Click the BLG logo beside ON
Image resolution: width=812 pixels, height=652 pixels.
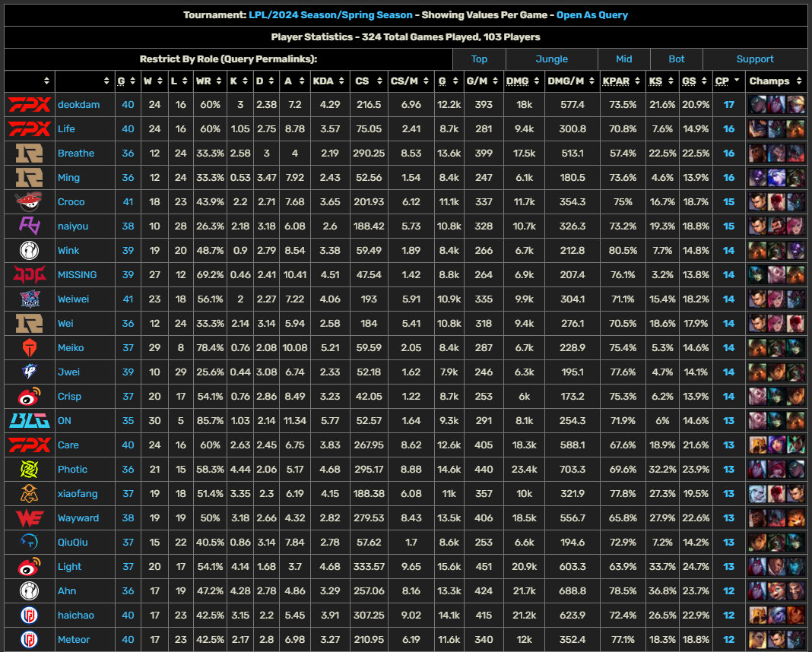click(x=29, y=420)
